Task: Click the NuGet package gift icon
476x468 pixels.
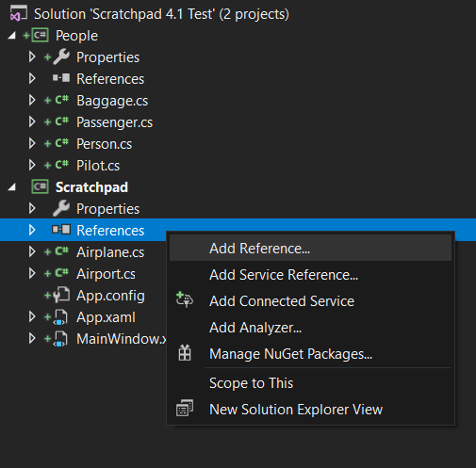Action: [x=185, y=353]
